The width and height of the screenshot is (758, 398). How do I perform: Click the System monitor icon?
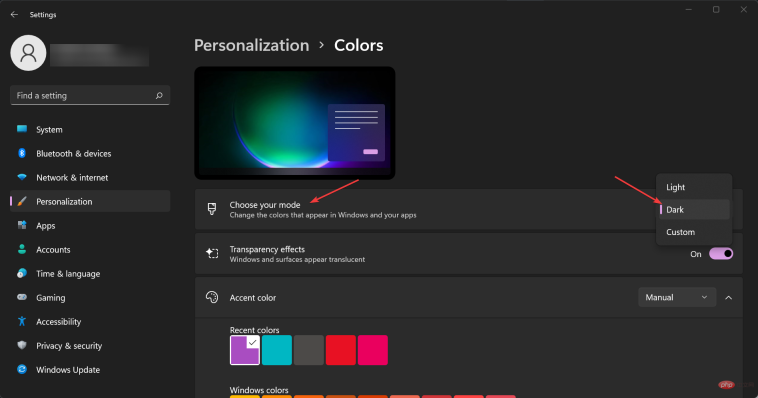click(22, 129)
